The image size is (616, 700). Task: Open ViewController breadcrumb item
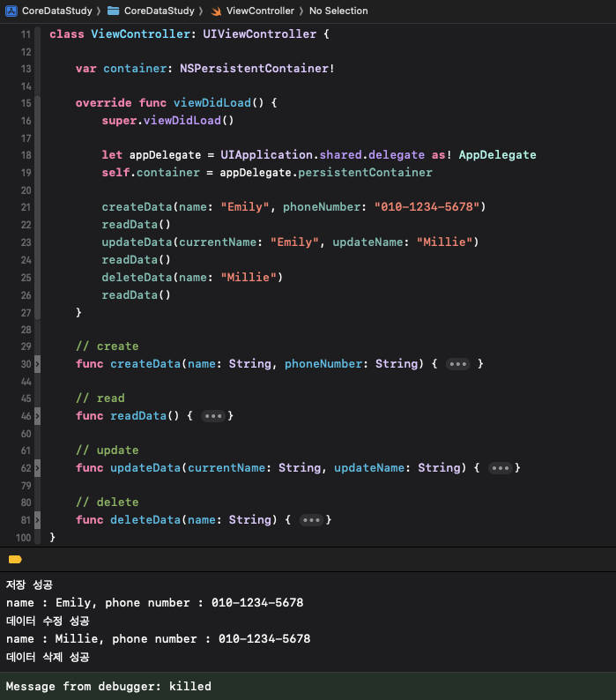(x=260, y=11)
